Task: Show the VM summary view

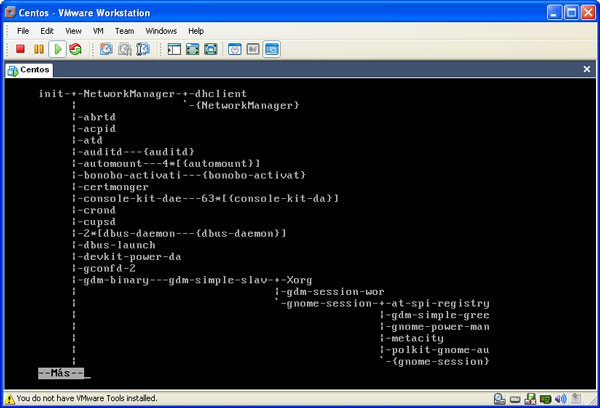Action: [x=235, y=49]
